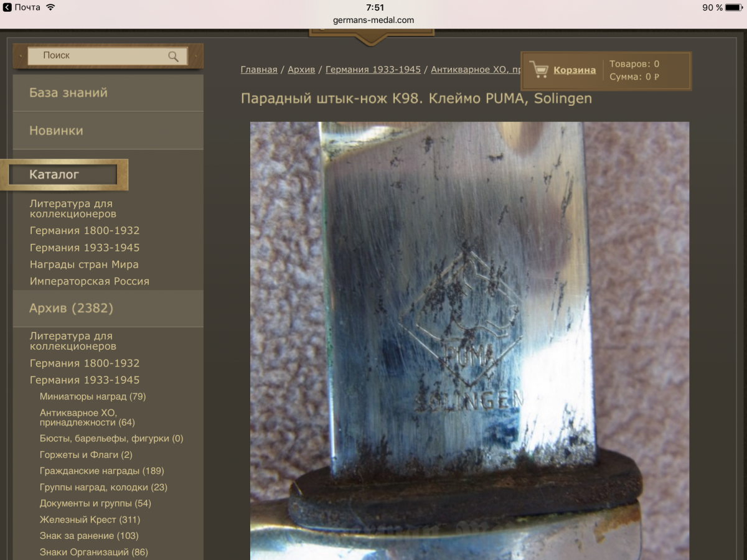Open Архив breadcrumb link

(x=301, y=70)
